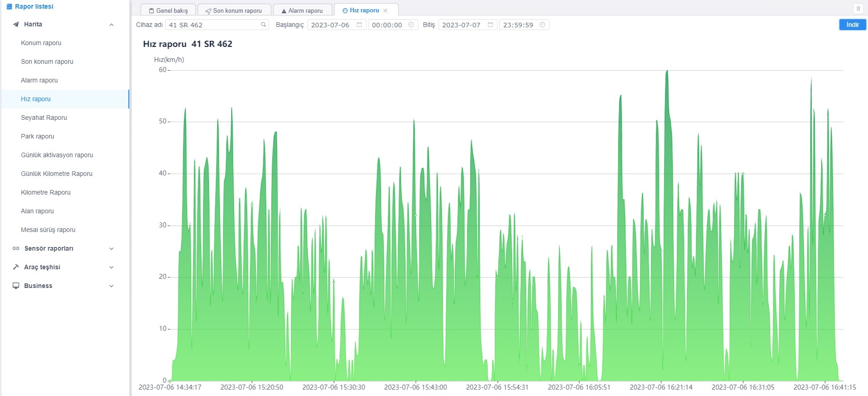The width and height of the screenshot is (868, 396).
Task: Click the Business monitor icon
Action: (x=16, y=286)
